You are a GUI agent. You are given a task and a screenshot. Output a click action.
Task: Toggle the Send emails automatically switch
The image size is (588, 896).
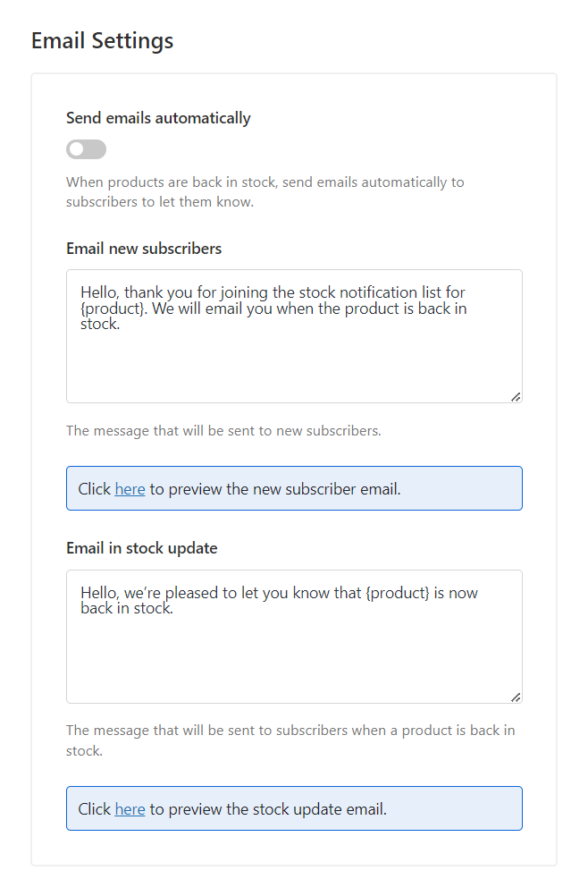86,149
